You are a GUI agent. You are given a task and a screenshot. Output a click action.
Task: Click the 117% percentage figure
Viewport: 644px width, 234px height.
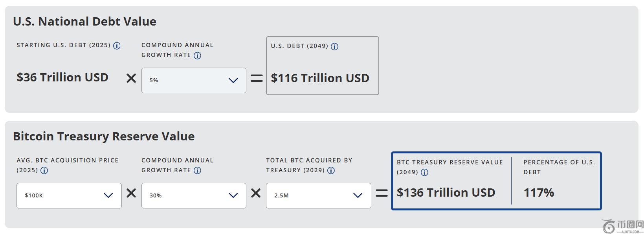(x=539, y=193)
